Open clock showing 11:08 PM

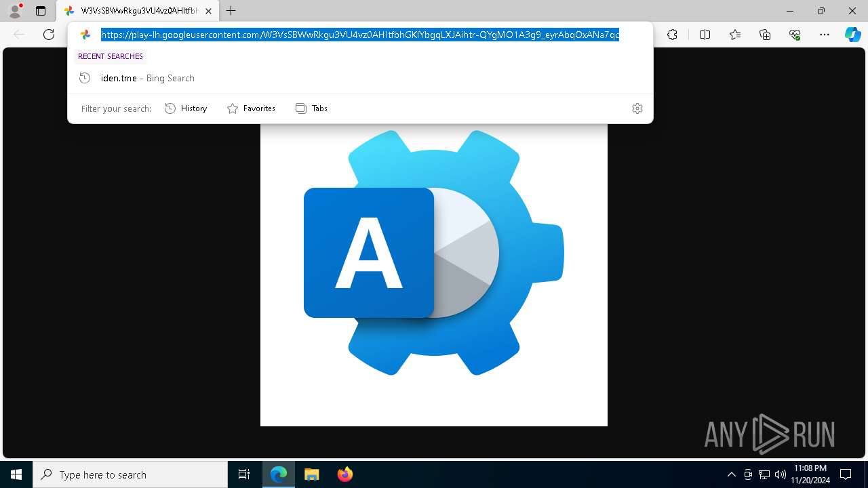(x=810, y=474)
